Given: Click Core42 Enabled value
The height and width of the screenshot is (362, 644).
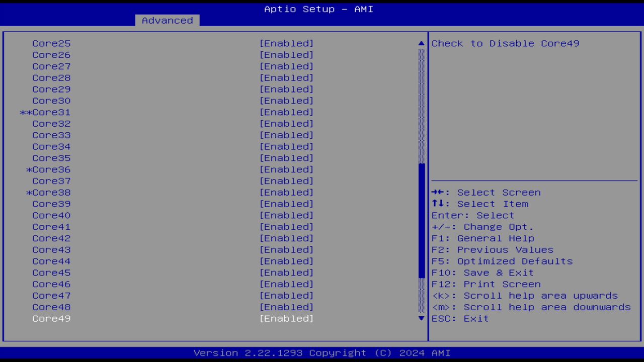Looking at the screenshot, I should (x=286, y=238).
